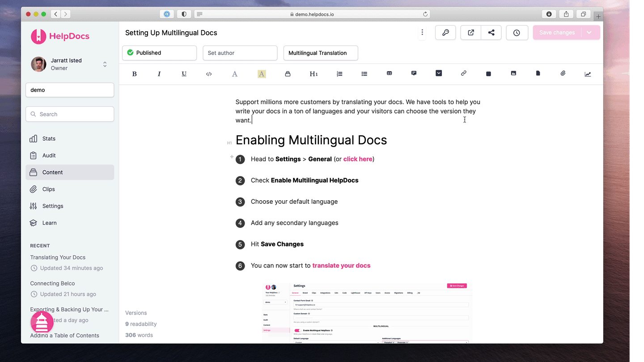Click the Versions label
The height and width of the screenshot is (362, 644).
click(136, 313)
